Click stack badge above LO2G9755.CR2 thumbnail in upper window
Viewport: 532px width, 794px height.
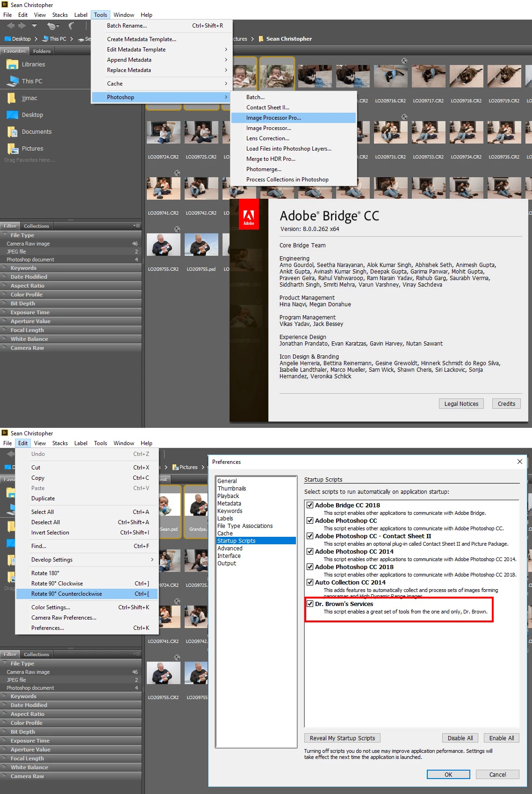pyautogui.click(x=177, y=229)
